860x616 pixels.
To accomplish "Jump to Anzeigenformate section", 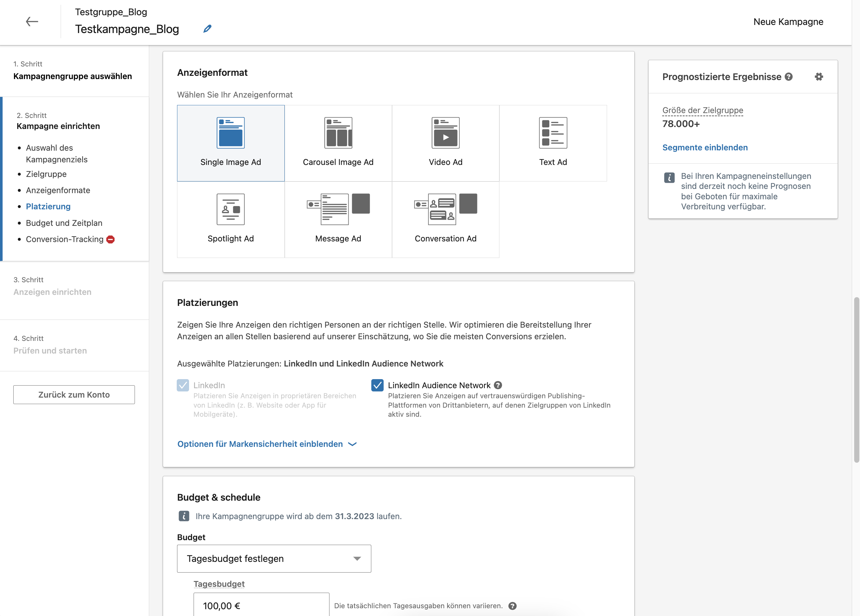I will pos(58,190).
